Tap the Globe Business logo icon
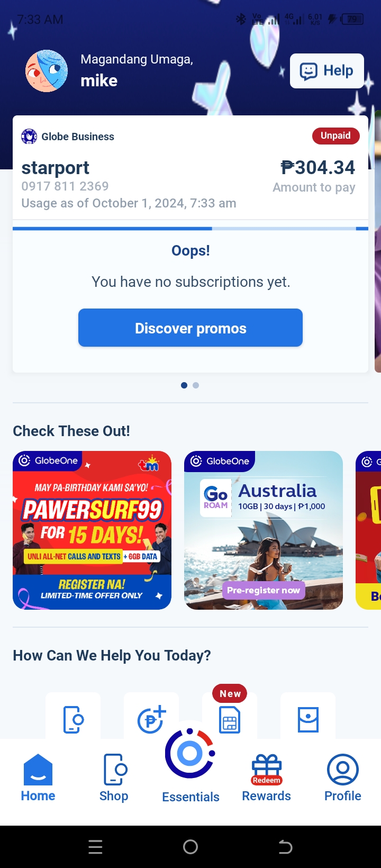 (x=29, y=137)
